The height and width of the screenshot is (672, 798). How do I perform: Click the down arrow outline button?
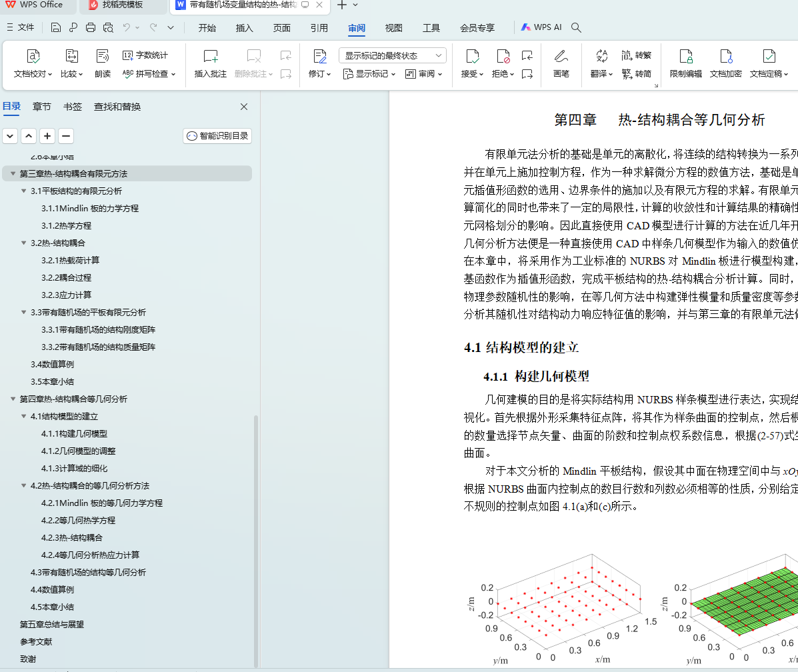tap(10, 136)
